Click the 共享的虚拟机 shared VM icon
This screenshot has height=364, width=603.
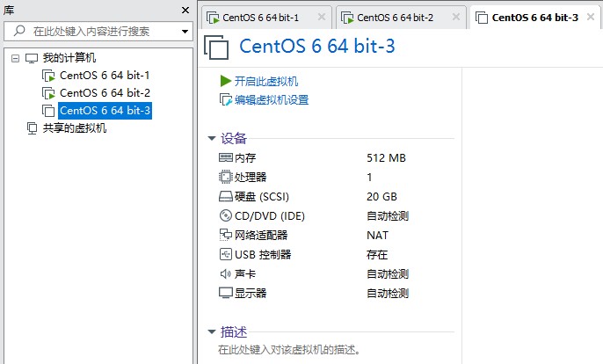point(32,128)
